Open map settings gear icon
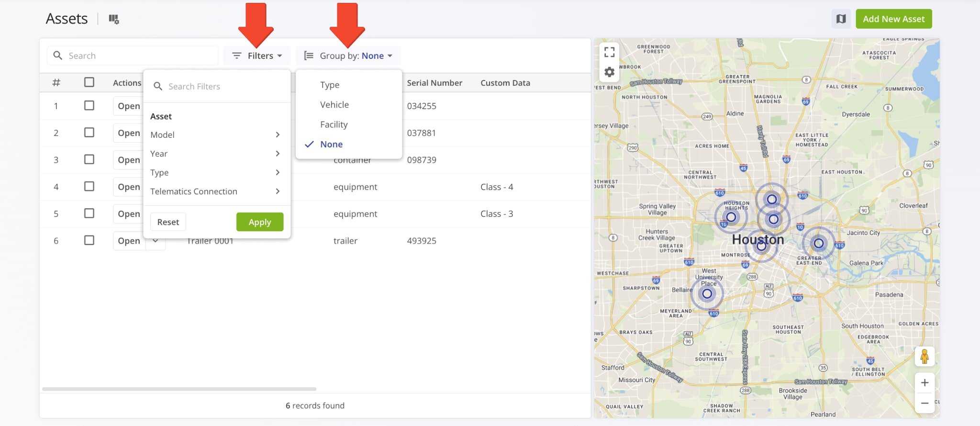 click(x=609, y=72)
